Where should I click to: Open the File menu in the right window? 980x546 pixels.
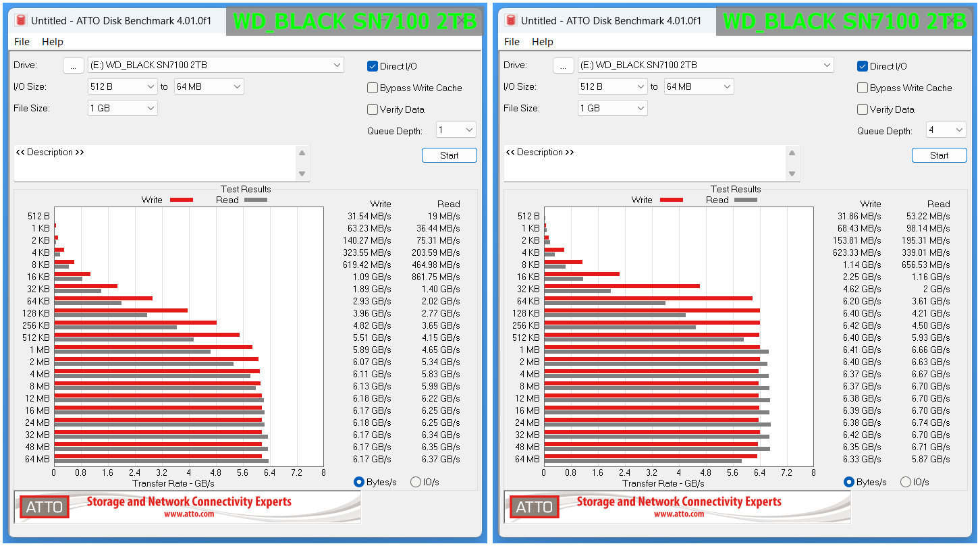[x=512, y=42]
